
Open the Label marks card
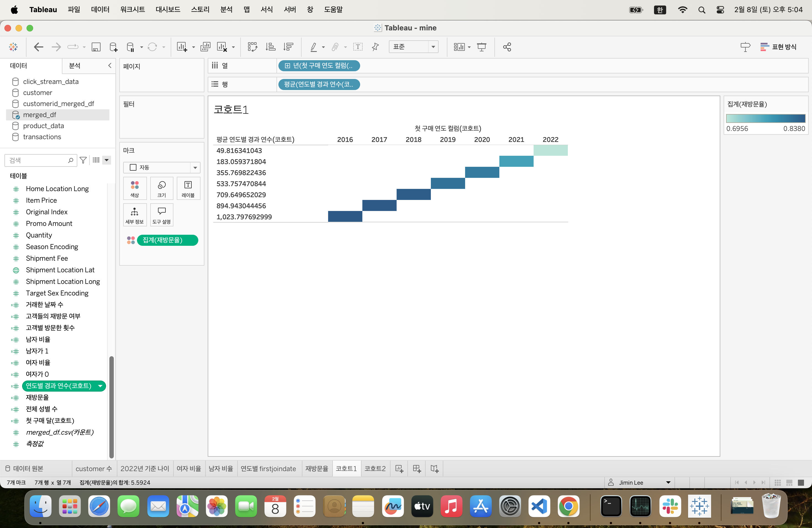(188, 188)
